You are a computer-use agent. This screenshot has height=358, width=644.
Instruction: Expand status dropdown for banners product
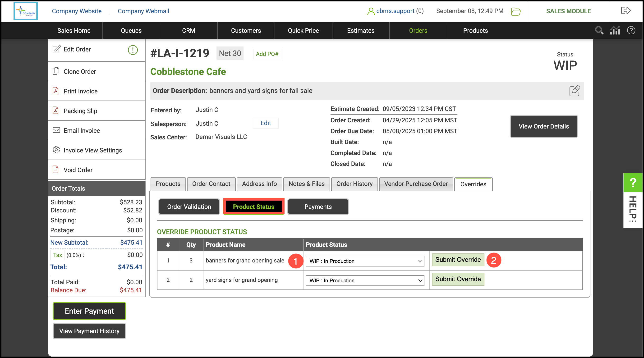tap(365, 261)
